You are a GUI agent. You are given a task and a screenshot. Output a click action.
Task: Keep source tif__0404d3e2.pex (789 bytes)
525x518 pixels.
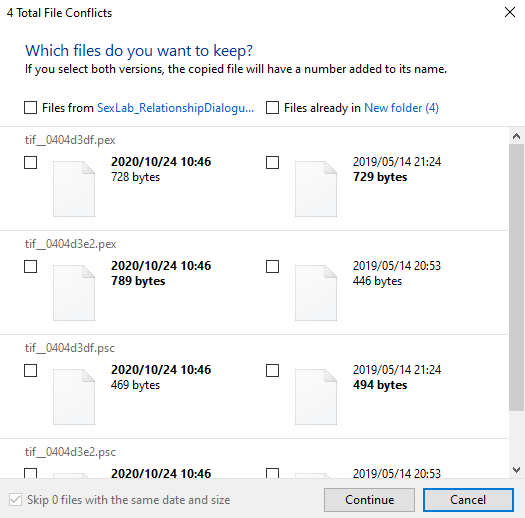(30, 267)
